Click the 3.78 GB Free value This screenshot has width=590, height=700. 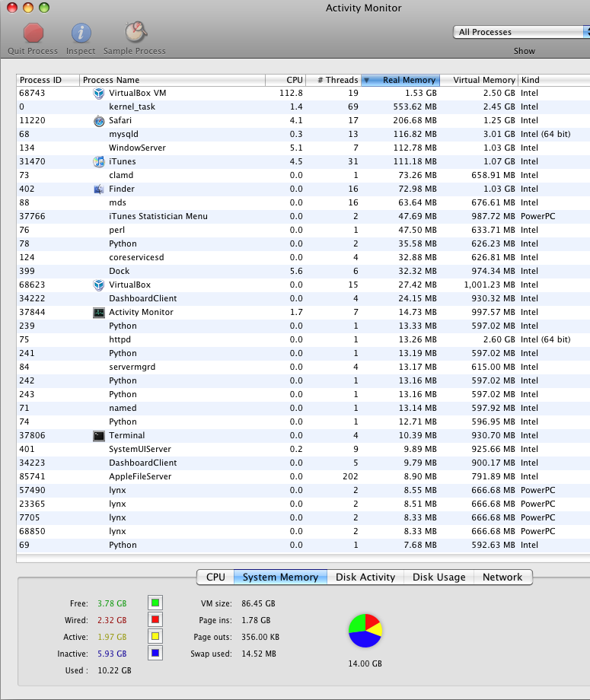pyautogui.click(x=112, y=603)
